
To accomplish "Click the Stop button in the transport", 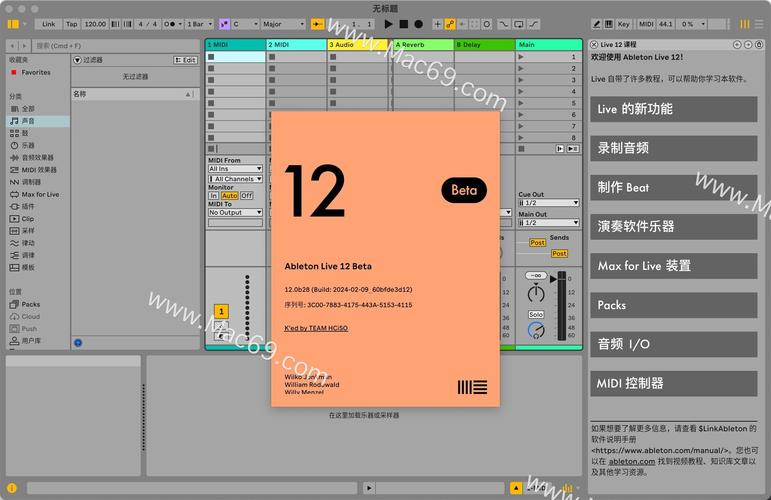I will [404, 24].
